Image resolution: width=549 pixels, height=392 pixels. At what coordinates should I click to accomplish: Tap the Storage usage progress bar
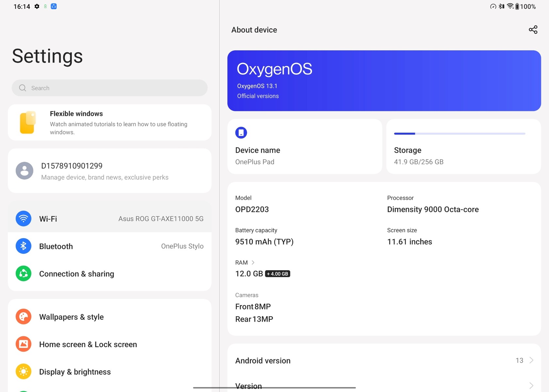click(x=460, y=134)
